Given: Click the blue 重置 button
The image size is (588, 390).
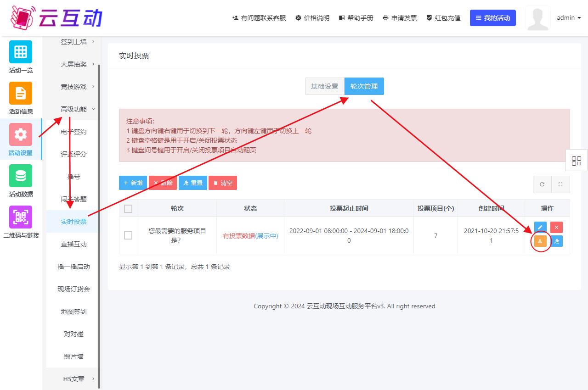Looking at the screenshot, I should 193,183.
